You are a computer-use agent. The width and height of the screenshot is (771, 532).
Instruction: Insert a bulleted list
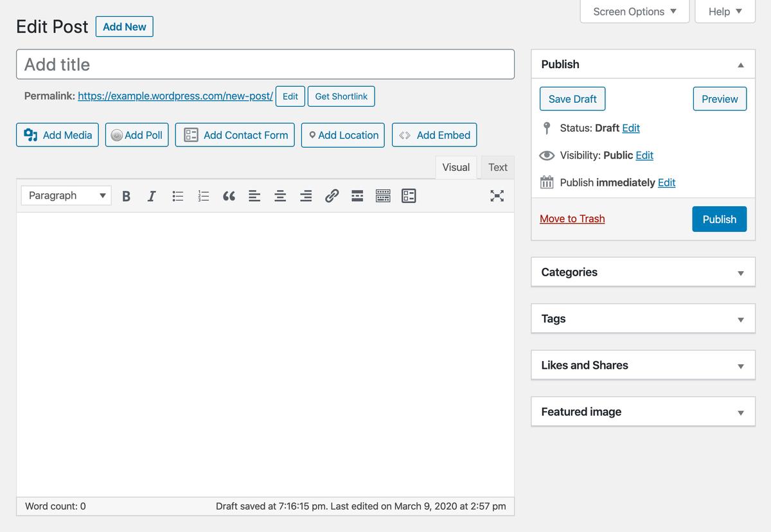pyautogui.click(x=178, y=196)
